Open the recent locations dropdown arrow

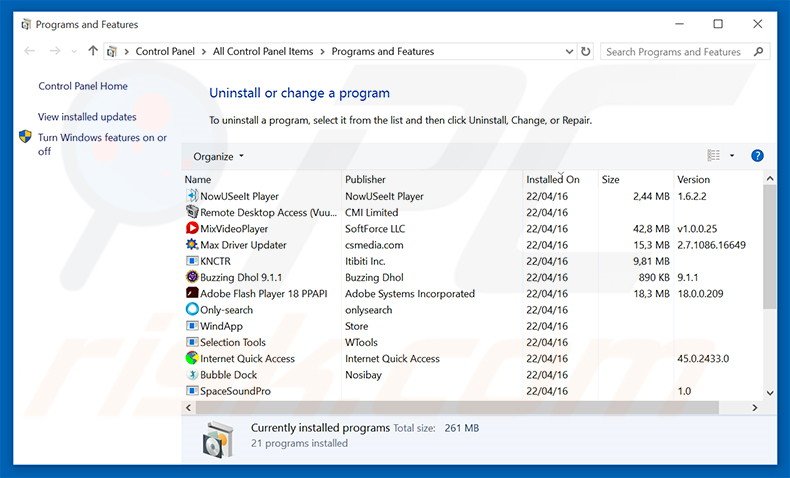pos(74,51)
